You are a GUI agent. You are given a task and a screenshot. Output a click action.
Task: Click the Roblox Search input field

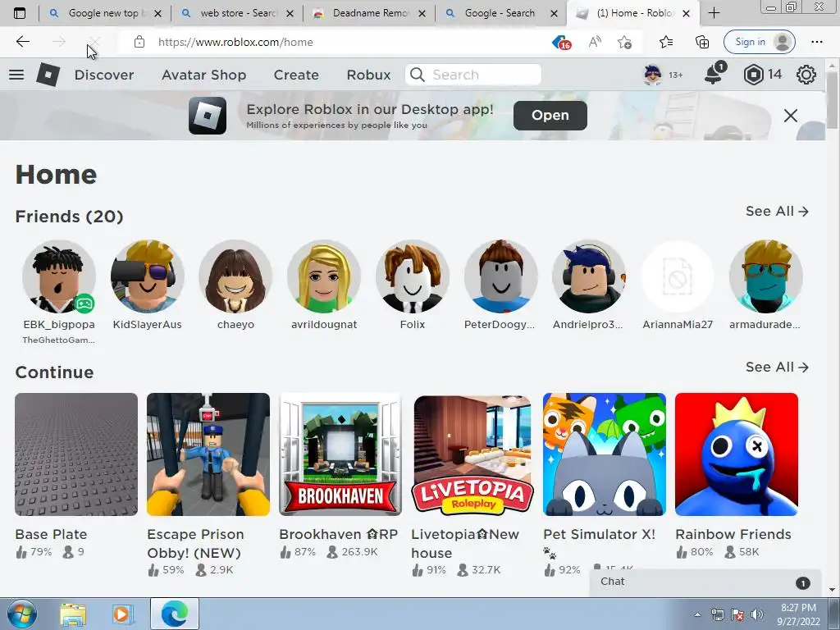point(473,75)
